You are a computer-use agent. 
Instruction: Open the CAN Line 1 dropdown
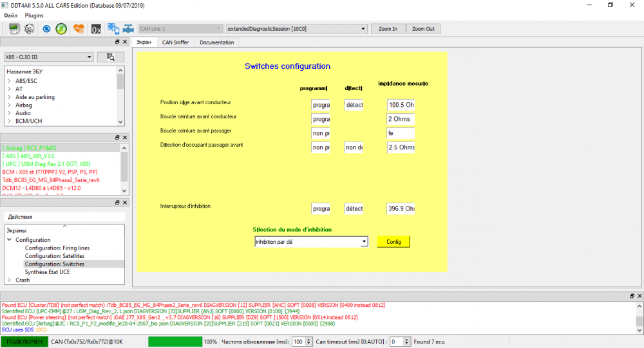pos(181,29)
